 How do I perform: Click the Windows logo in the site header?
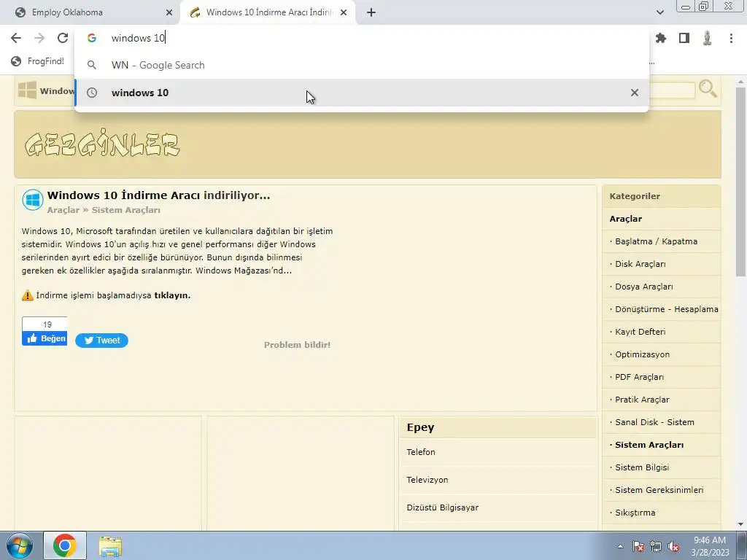point(27,90)
